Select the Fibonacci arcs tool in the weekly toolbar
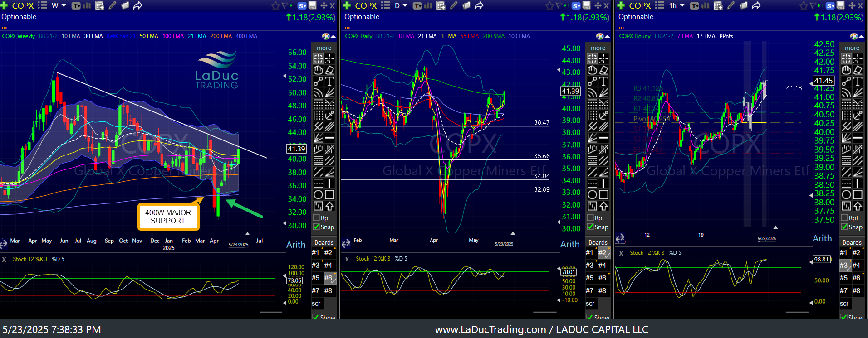This screenshot has width=868, height=338. click(318, 93)
